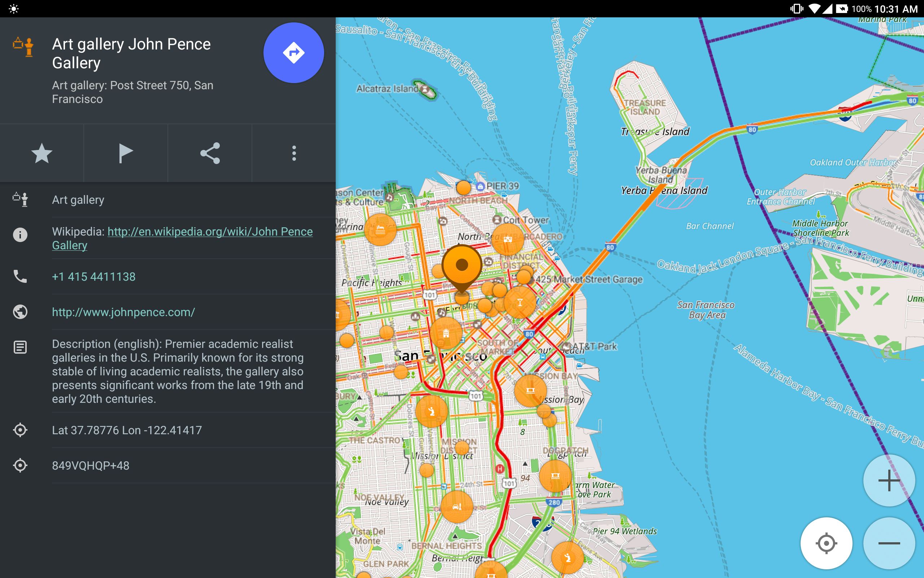
Task: Zoom in the map with plus button
Action: (x=889, y=480)
